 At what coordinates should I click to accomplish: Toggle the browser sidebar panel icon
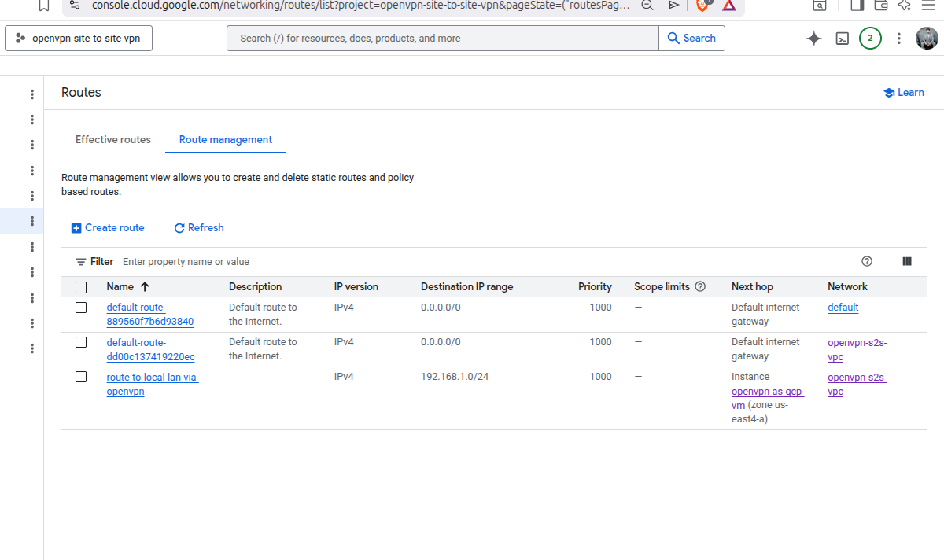(x=857, y=5)
